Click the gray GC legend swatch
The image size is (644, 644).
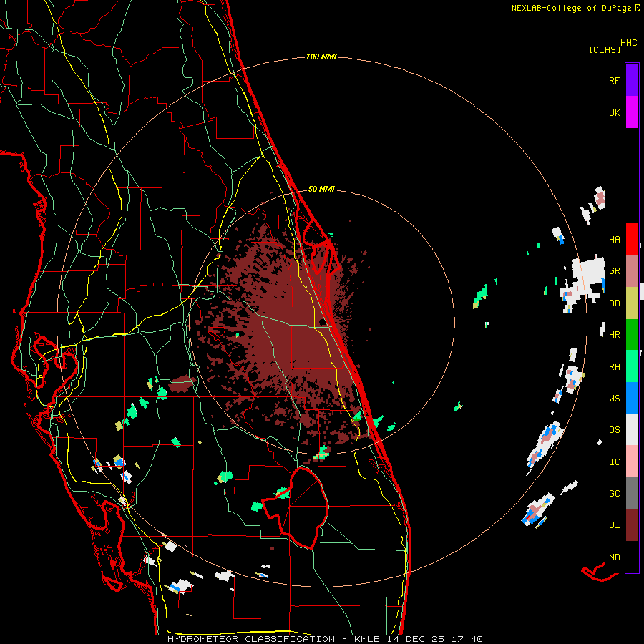click(632, 493)
